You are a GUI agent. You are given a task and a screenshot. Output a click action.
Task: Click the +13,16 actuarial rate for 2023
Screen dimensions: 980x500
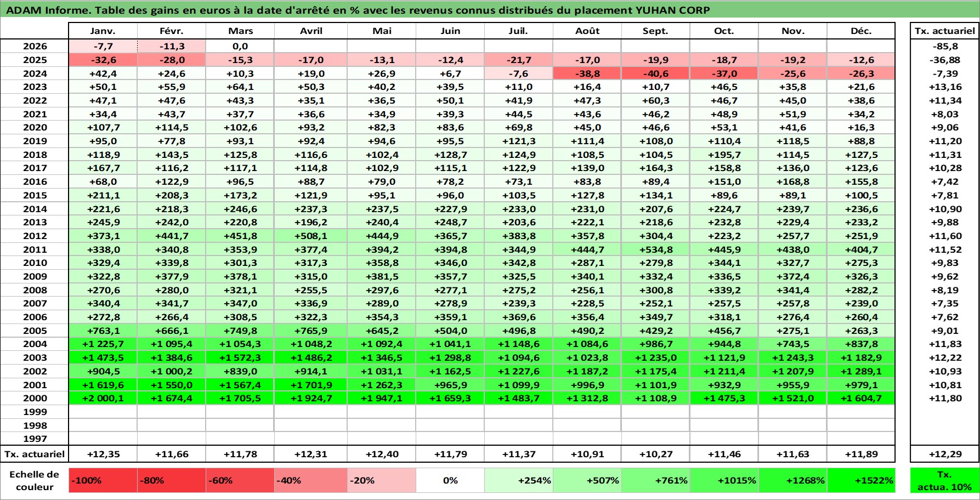pyautogui.click(x=944, y=87)
